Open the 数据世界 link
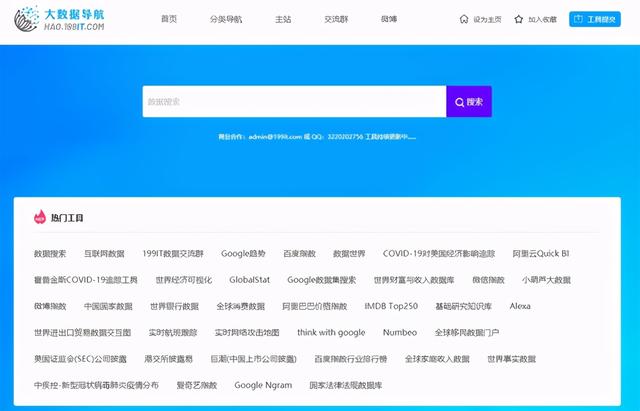Screen dimensions: 640x411 point(349,253)
